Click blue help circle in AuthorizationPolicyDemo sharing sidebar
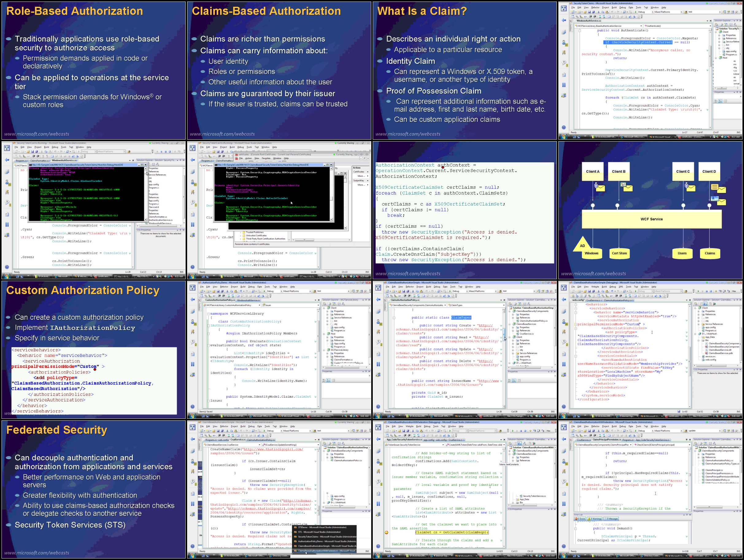Viewport: 744px width, 560px height. click(193, 407)
